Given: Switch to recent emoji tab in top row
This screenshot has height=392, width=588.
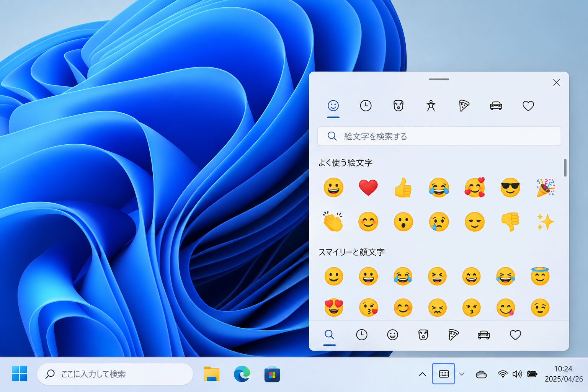Looking at the screenshot, I should tap(366, 106).
